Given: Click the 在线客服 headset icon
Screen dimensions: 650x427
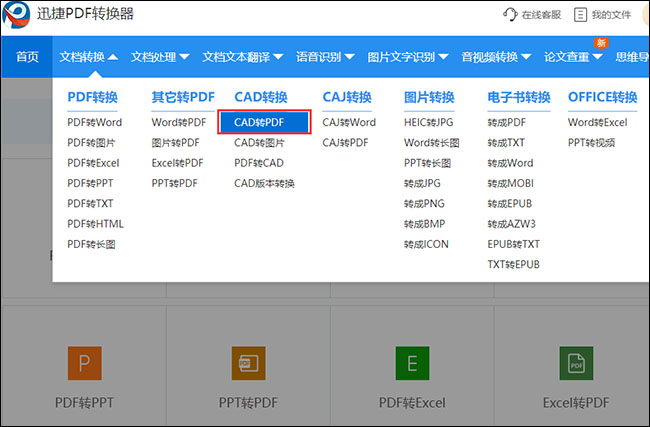Looking at the screenshot, I should pos(510,15).
